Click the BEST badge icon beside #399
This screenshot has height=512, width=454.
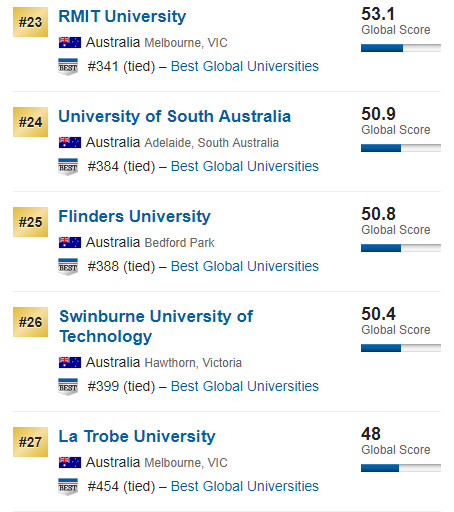tap(68, 387)
